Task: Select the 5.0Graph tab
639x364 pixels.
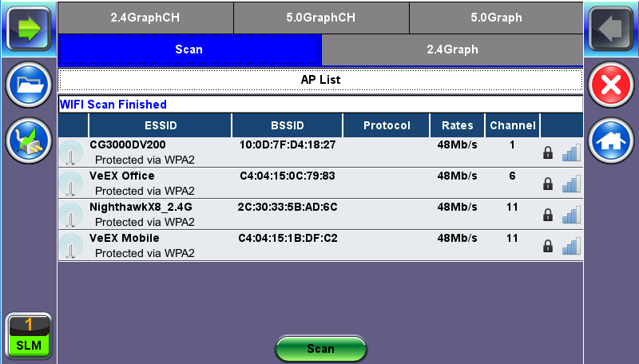Action: (496, 17)
